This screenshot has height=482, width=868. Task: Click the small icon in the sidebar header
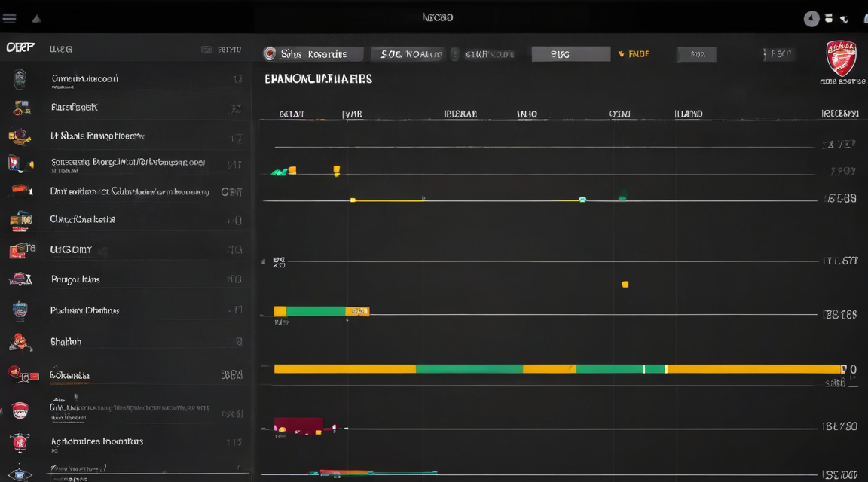click(206, 50)
